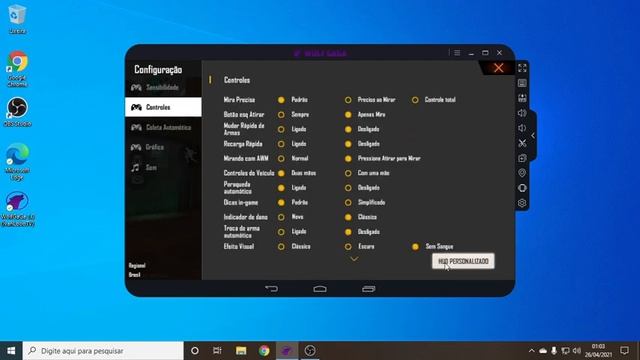The width and height of the screenshot is (640, 360).
Task: Open the HUD Personalizado button
Action: [463, 261]
